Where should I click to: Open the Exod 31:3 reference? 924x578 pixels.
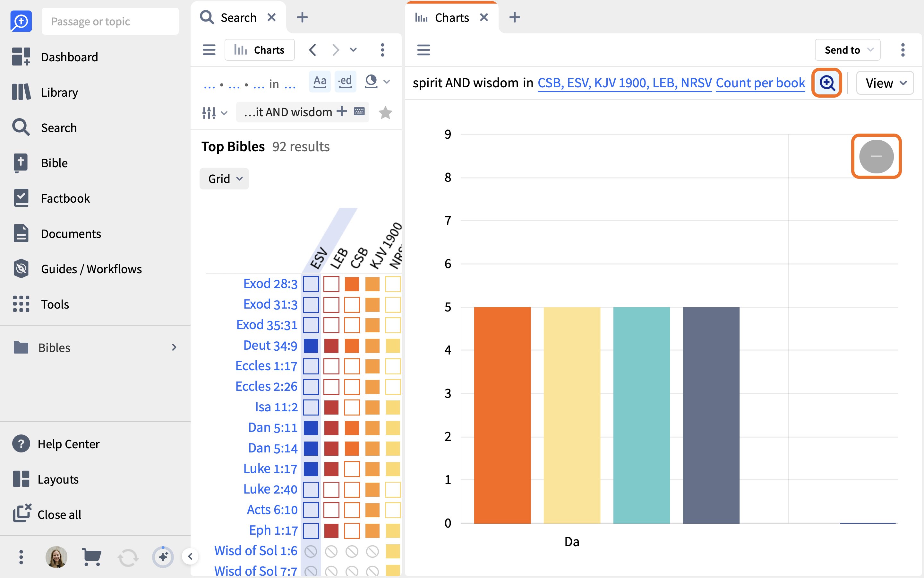tap(270, 304)
